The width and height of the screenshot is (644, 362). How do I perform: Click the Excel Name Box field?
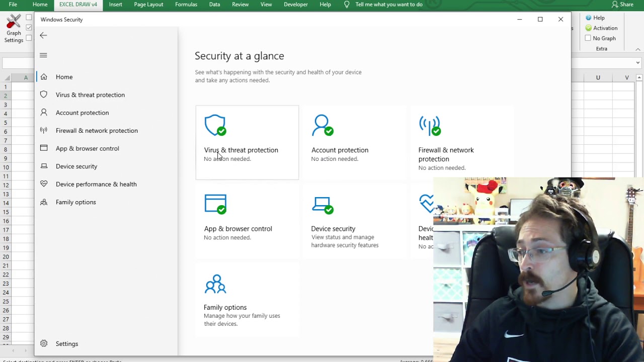pyautogui.click(x=18, y=63)
